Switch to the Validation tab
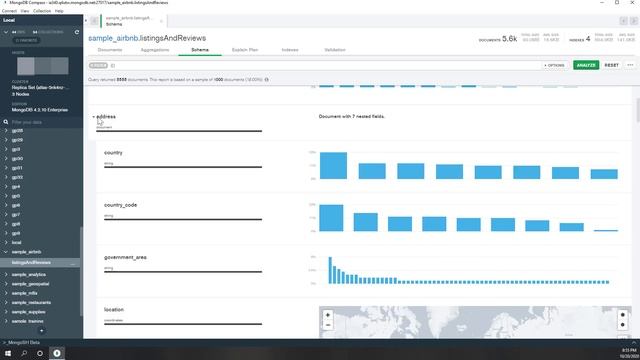This screenshot has height=360, width=640. point(335,50)
